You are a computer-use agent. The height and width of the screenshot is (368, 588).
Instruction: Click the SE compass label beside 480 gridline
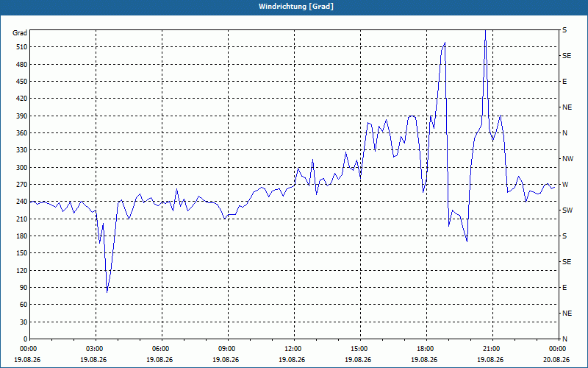tap(567, 56)
